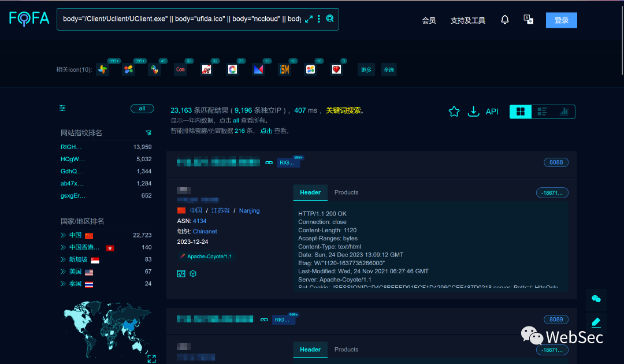Image resolution: width=624 pixels, height=364 pixels.
Task: Switch to list view
Action: 542,112
